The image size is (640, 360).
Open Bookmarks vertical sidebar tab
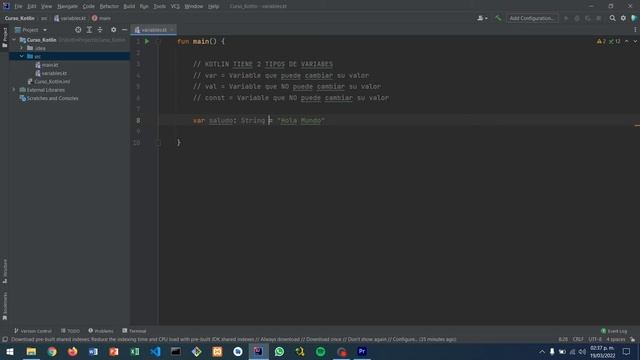point(5,306)
